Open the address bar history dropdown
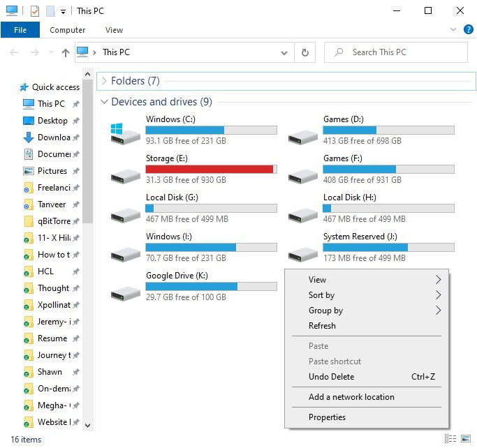 pyautogui.click(x=284, y=53)
